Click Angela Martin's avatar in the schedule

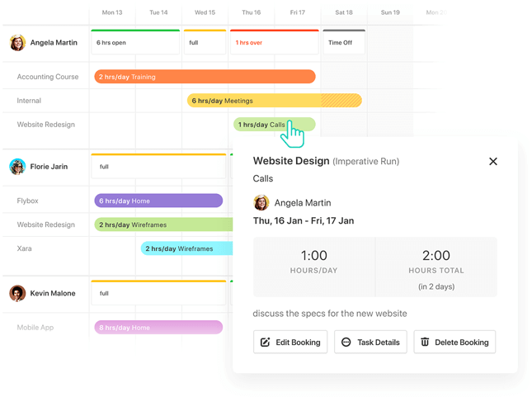point(17,43)
